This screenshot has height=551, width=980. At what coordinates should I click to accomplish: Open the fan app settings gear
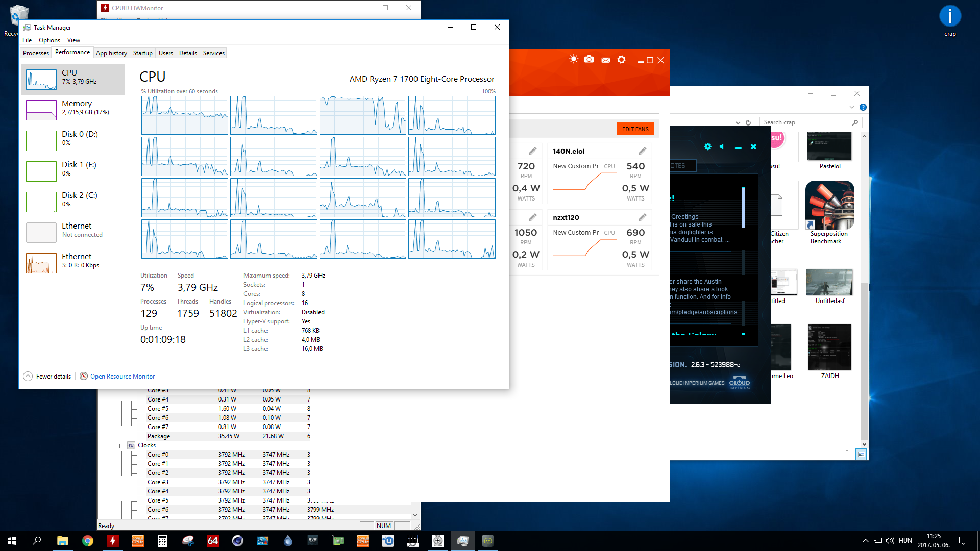(621, 60)
